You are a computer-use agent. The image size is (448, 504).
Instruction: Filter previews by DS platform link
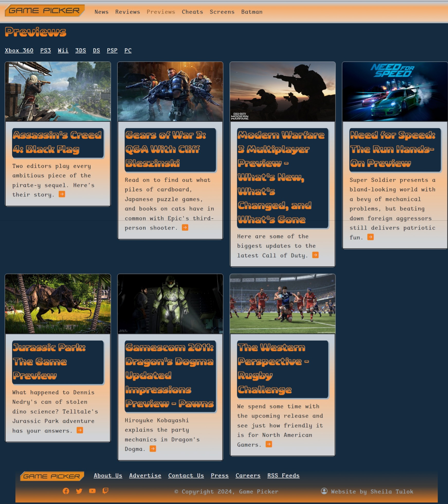tap(96, 50)
